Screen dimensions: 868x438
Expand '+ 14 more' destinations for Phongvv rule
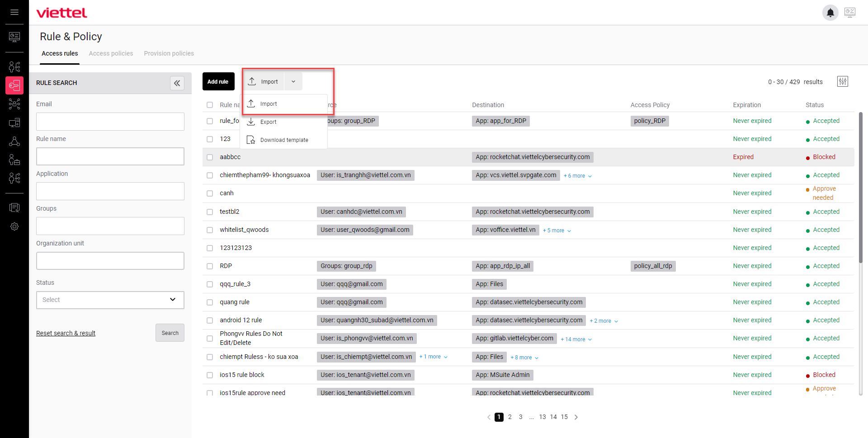click(576, 339)
